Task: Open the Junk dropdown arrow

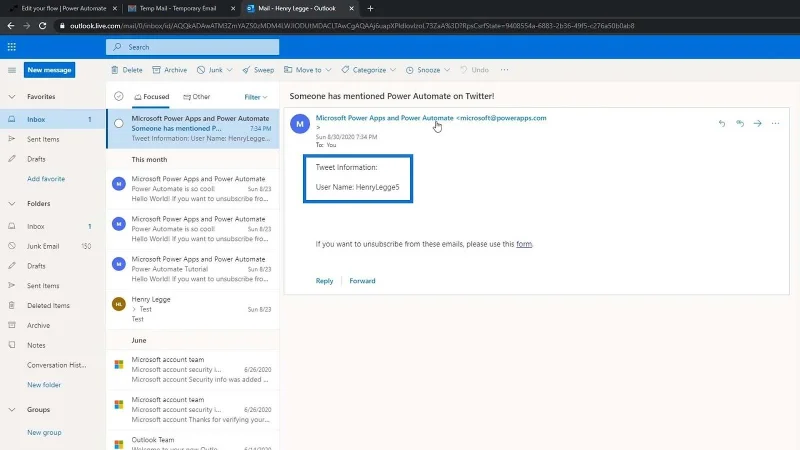Action: coord(230,70)
